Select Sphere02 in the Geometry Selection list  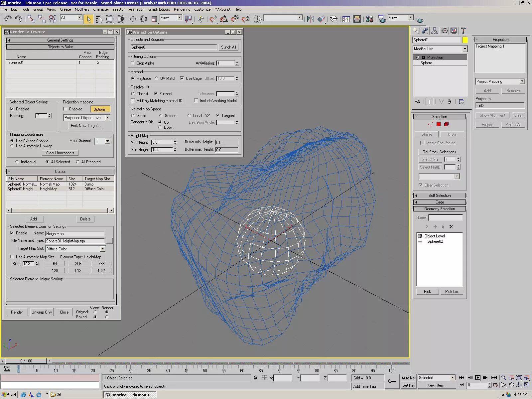(435, 241)
